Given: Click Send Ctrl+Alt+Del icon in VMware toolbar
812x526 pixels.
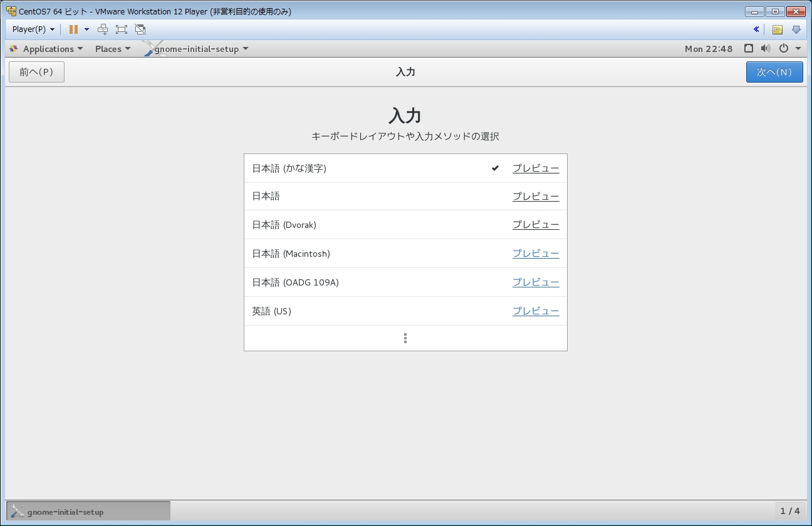Looking at the screenshot, I should pos(103,29).
